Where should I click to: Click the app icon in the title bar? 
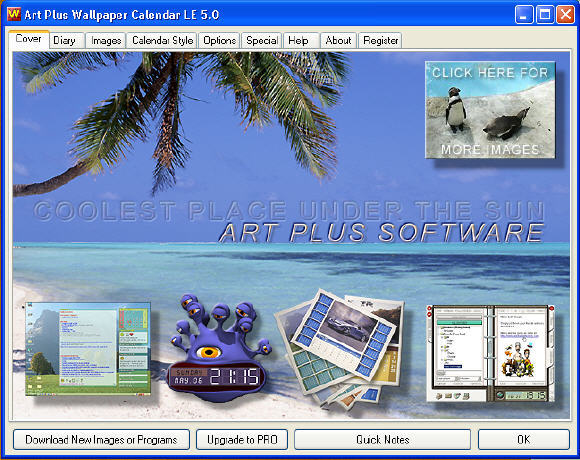[x=14, y=14]
